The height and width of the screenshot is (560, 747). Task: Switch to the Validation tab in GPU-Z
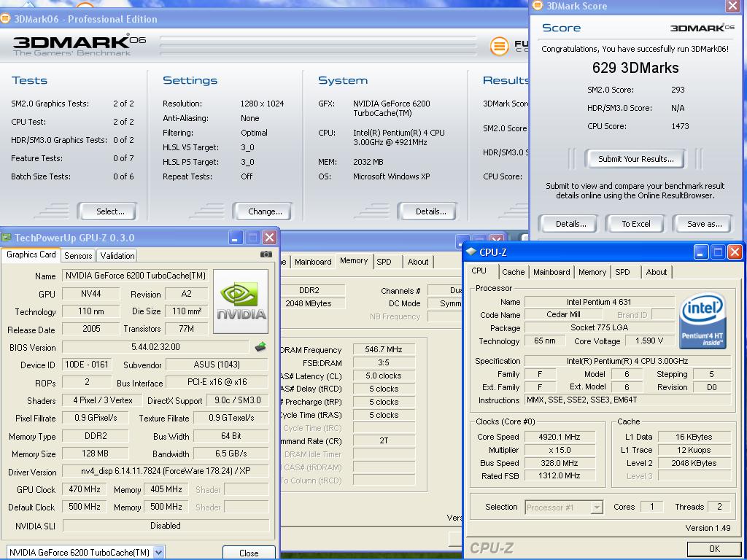pyautogui.click(x=117, y=256)
